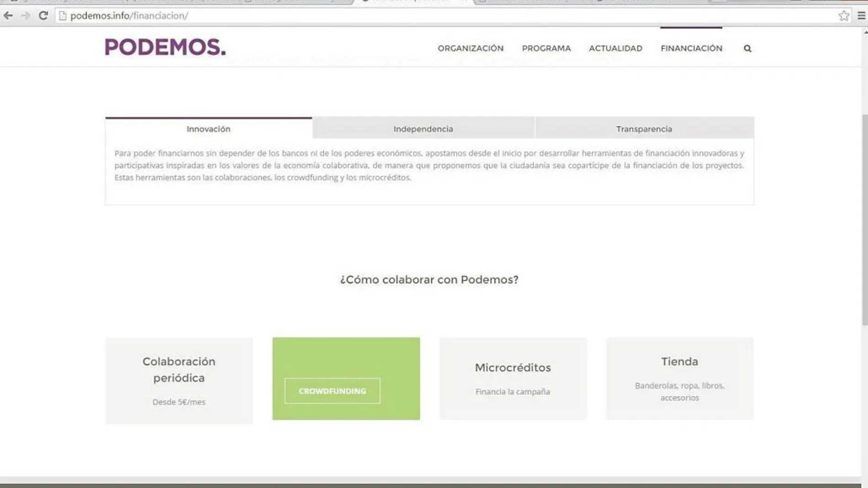Click the vertical scrollbar thumb
The image size is (868, 488).
pos(864,219)
